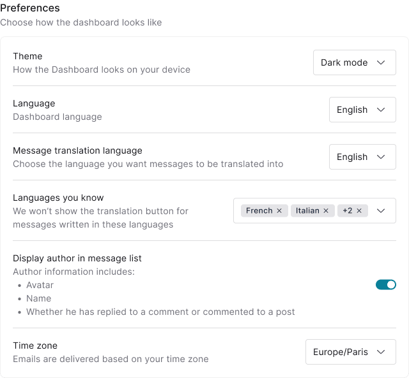Click the Name bullet item
The height and width of the screenshot is (378, 409).
(x=39, y=298)
